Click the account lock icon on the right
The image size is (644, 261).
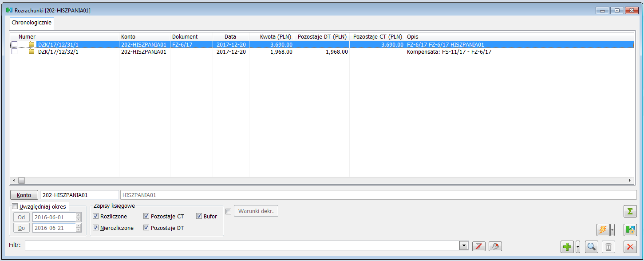tap(630, 229)
